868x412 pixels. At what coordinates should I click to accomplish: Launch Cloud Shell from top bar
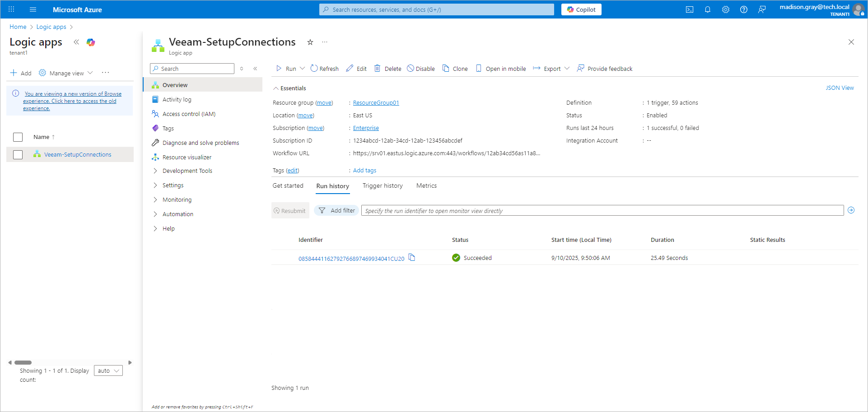coord(690,9)
